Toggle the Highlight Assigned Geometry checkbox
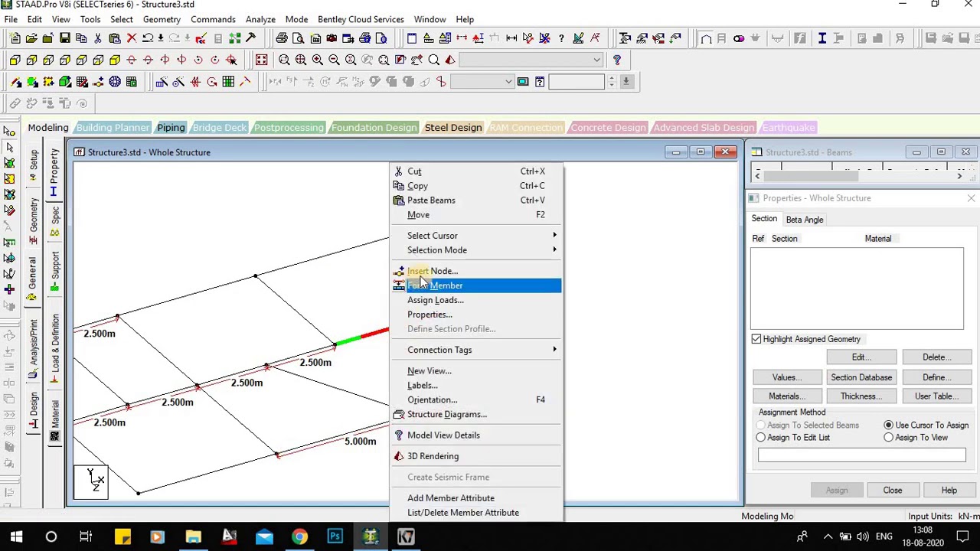Image resolution: width=980 pixels, height=551 pixels. pos(756,339)
